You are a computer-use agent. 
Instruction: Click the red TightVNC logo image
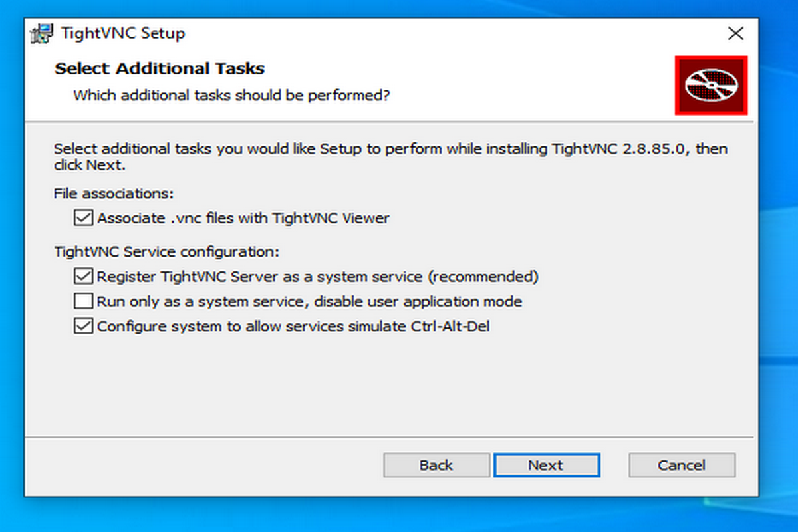pyautogui.click(x=711, y=85)
